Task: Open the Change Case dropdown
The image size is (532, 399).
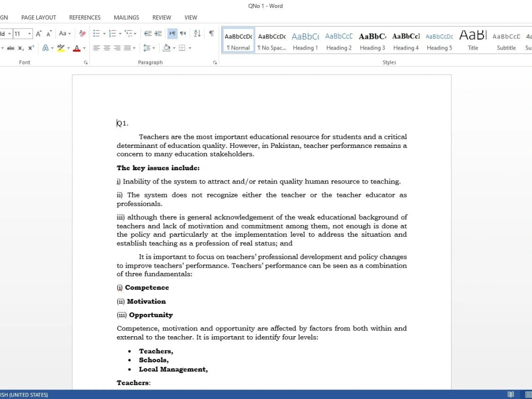Action: pyautogui.click(x=64, y=34)
